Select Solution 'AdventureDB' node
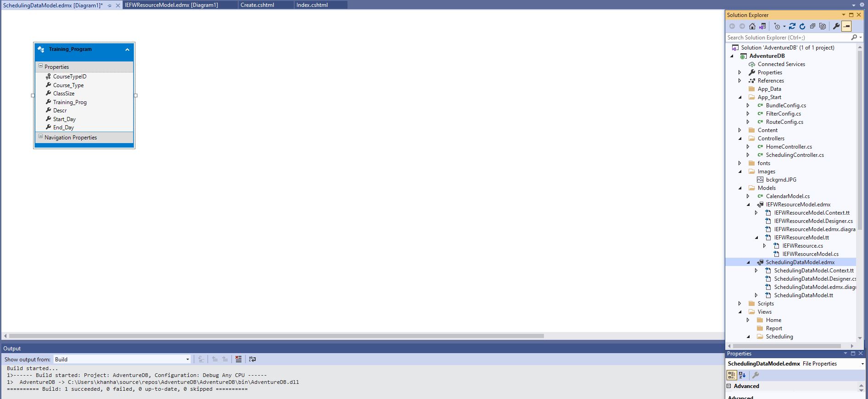868x399 pixels. point(788,48)
